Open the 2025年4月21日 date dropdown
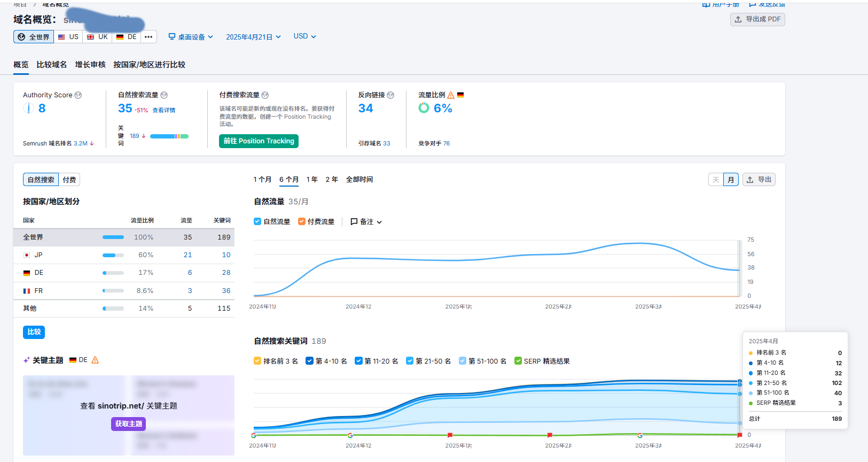The height and width of the screenshot is (462, 868). (x=253, y=37)
